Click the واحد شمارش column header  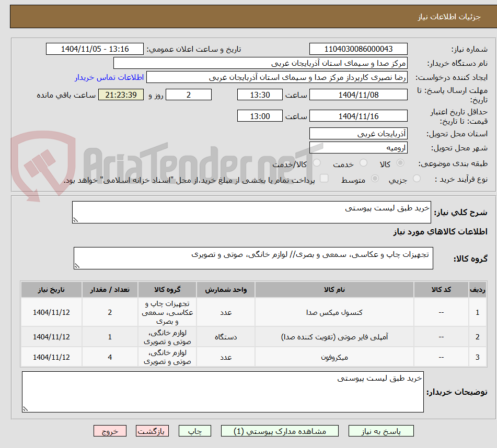[x=226, y=289]
